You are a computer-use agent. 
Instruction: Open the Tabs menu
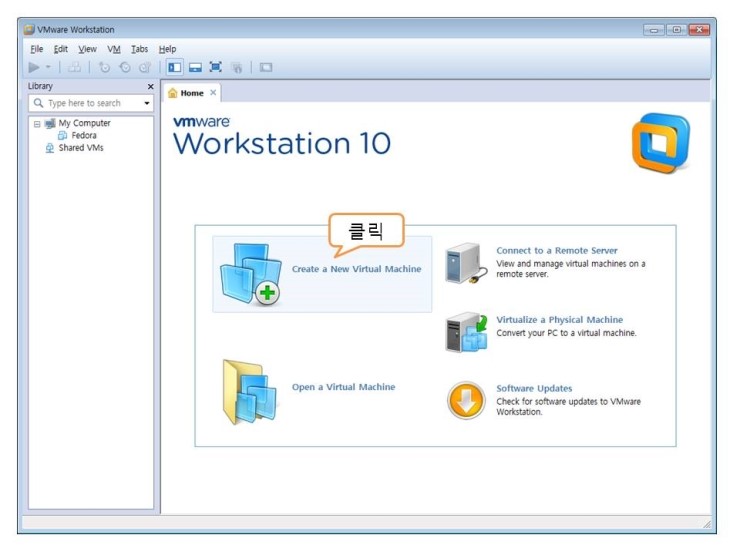tap(139, 49)
